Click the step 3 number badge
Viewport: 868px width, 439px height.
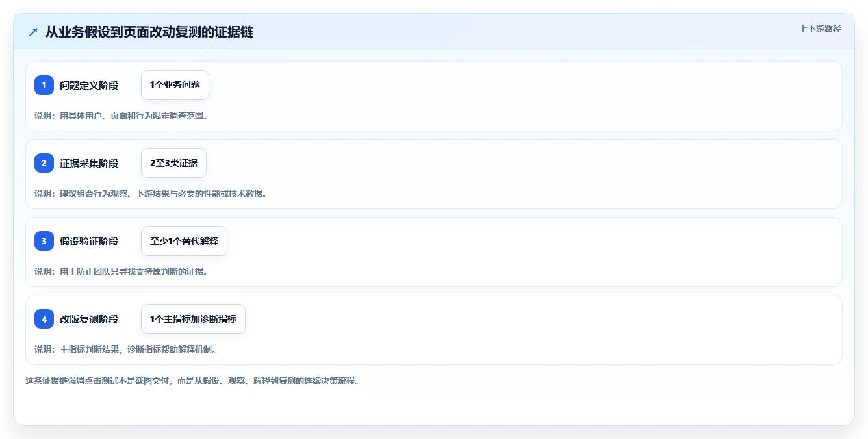point(44,241)
